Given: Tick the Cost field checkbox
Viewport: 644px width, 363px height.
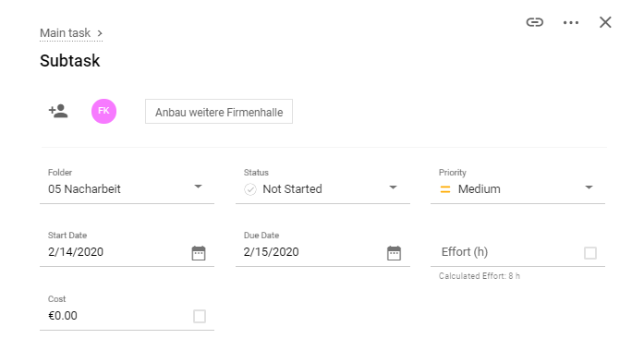Looking at the screenshot, I should [200, 316].
